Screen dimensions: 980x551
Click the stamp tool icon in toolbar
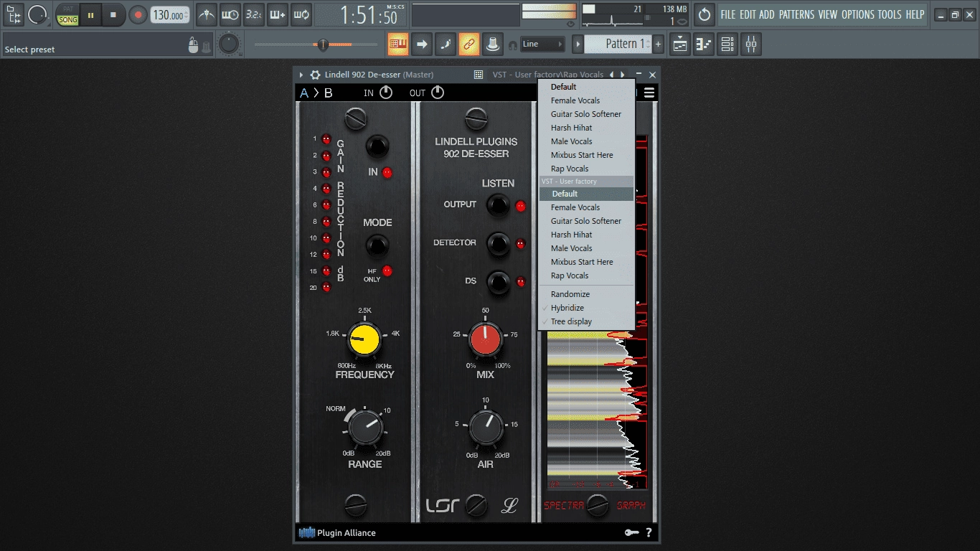pos(492,44)
